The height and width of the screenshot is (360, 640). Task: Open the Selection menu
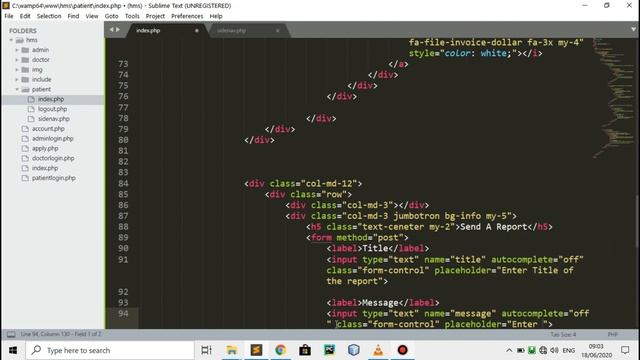(x=49, y=16)
